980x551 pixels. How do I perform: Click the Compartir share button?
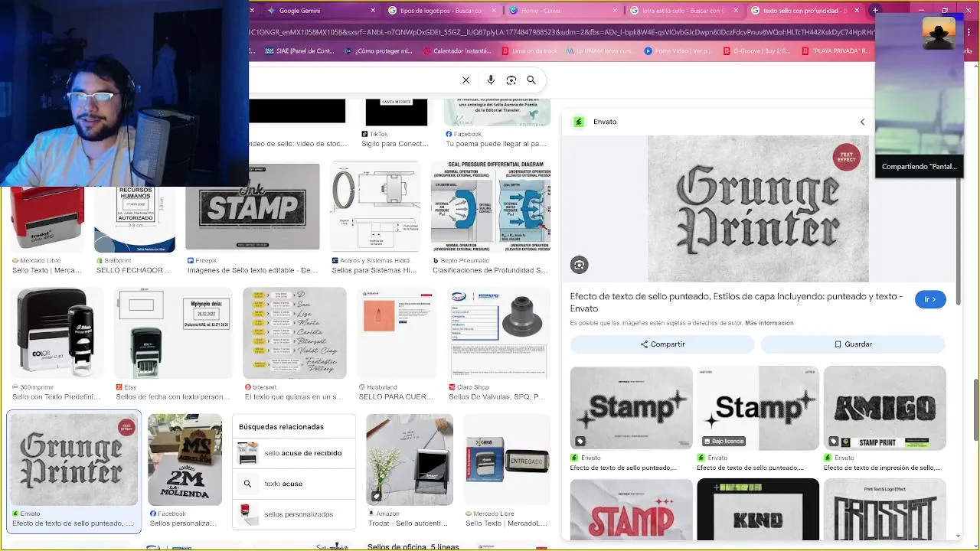(x=662, y=344)
